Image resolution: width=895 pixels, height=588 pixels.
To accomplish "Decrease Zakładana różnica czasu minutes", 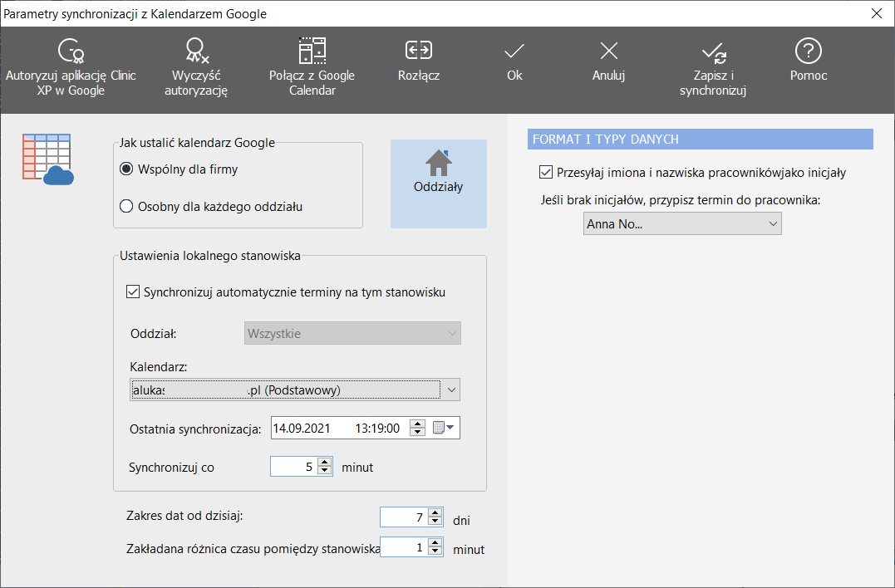I will point(435,551).
